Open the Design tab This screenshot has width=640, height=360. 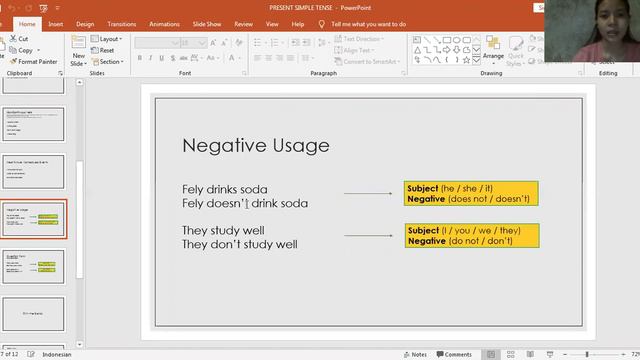(85, 24)
